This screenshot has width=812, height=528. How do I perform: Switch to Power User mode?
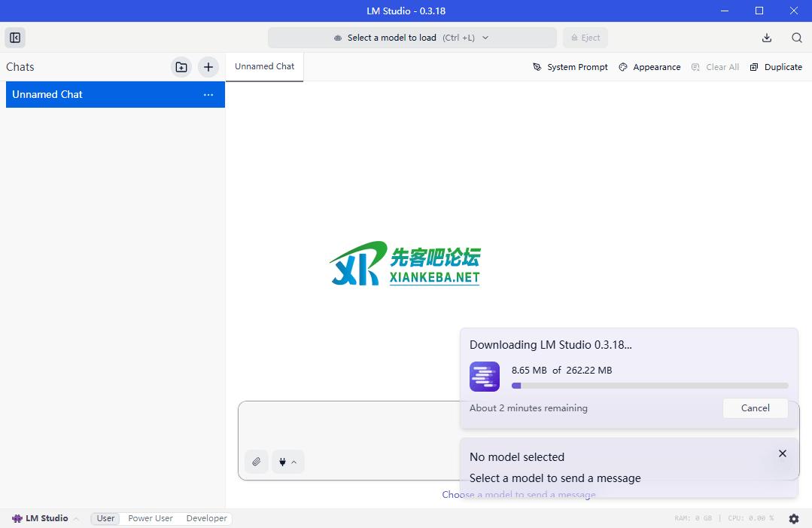click(x=151, y=518)
